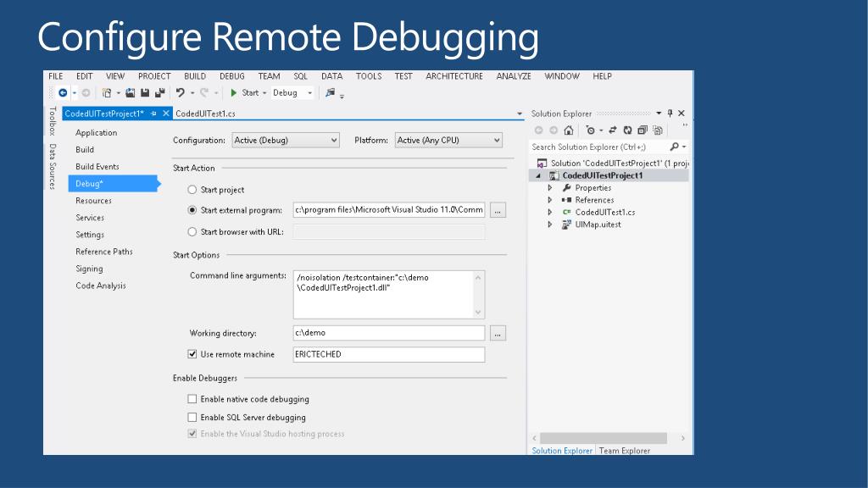Open the Platform dropdown
The height and width of the screenshot is (488, 868).
tap(448, 141)
